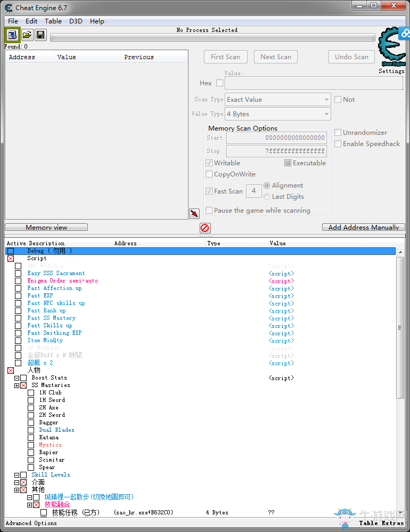
Task: Click the scan progress bar
Action: (212, 37)
